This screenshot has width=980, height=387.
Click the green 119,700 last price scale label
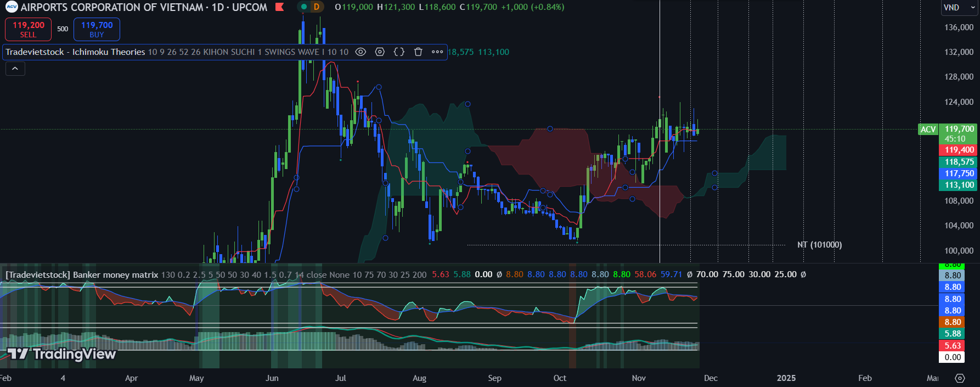(x=958, y=134)
